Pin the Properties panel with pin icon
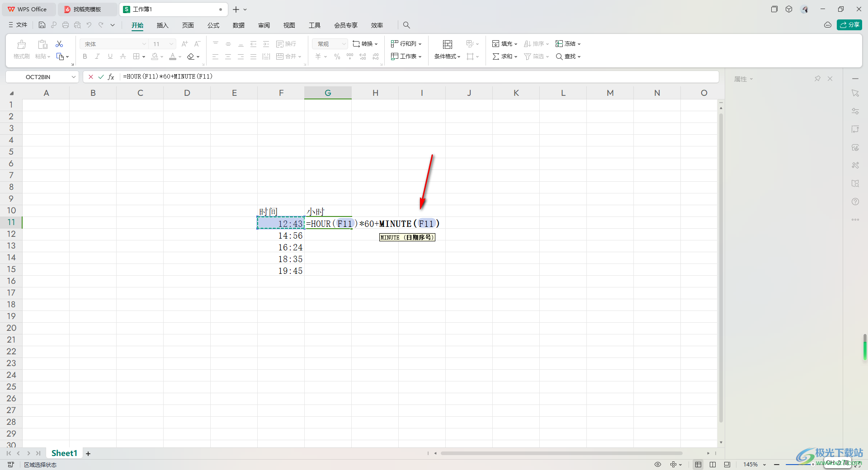 pos(817,79)
